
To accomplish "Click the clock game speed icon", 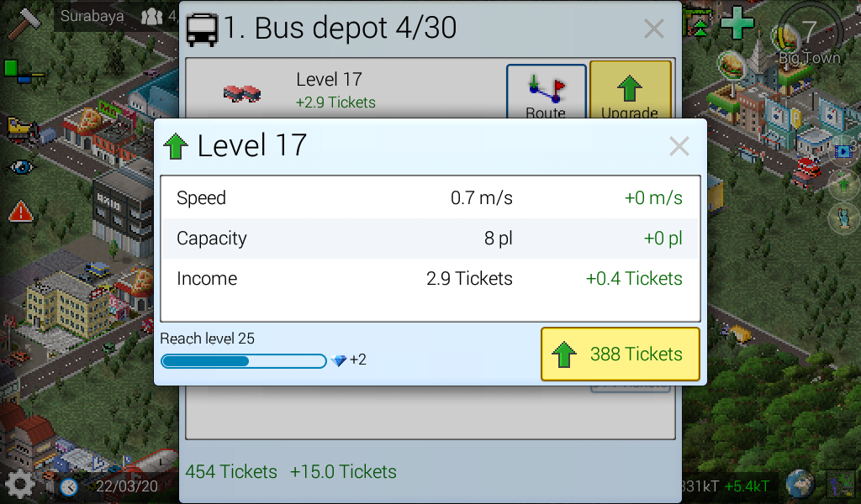I will click(69, 486).
